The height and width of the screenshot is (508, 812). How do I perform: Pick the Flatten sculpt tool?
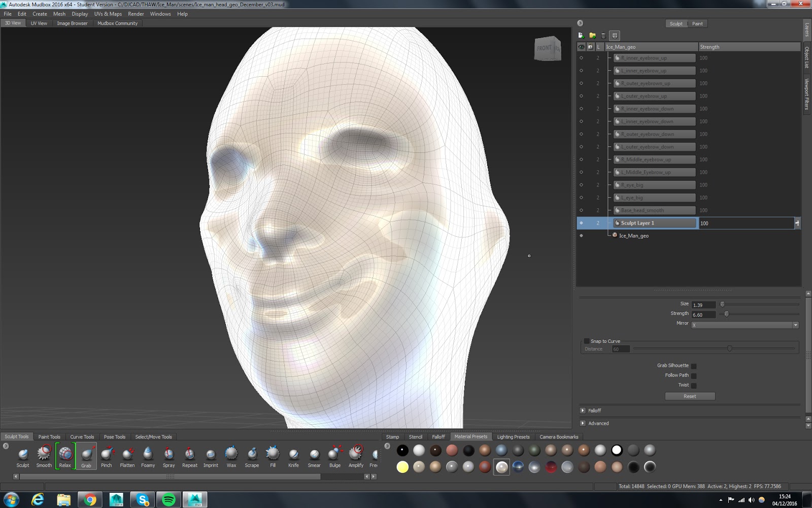(127, 454)
